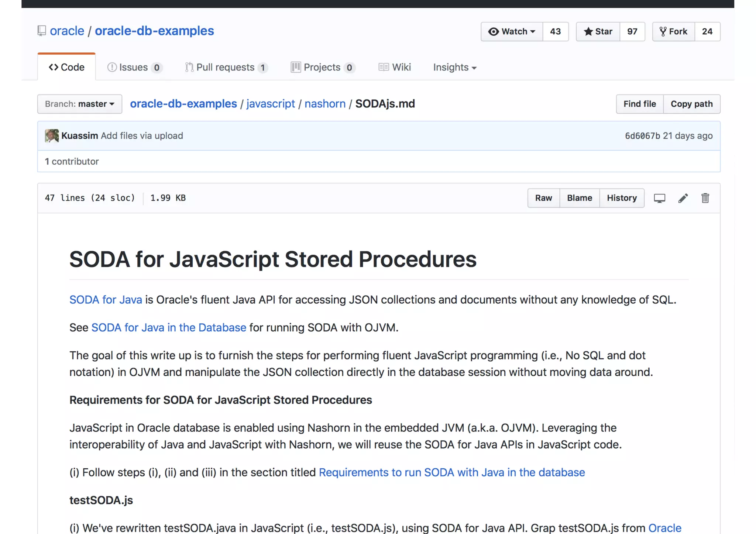Click the trash delete file icon
Screen dimensions: 756x534
pyautogui.click(x=705, y=198)
